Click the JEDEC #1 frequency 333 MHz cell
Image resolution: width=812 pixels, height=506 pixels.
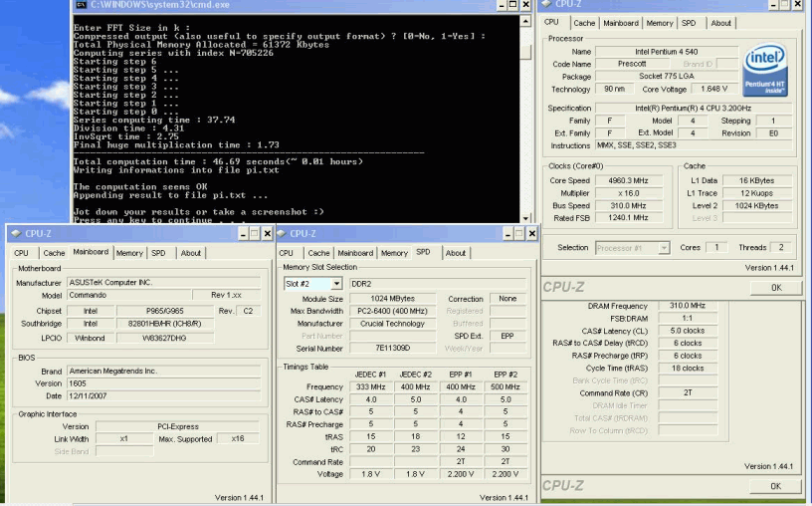point(371,386)
